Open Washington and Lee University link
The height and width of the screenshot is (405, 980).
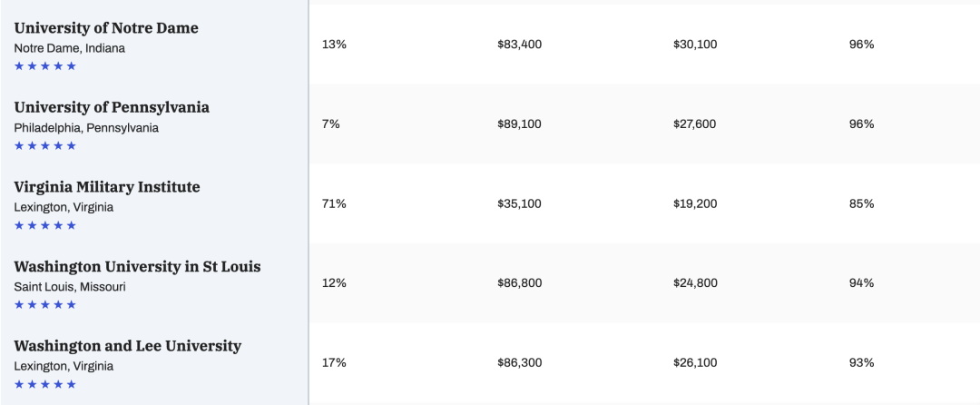pos(128,346)
